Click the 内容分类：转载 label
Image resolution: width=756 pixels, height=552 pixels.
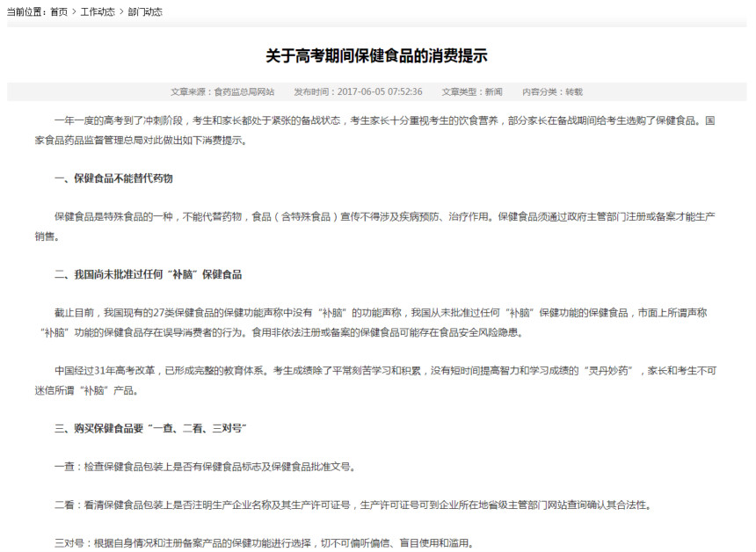553,92
